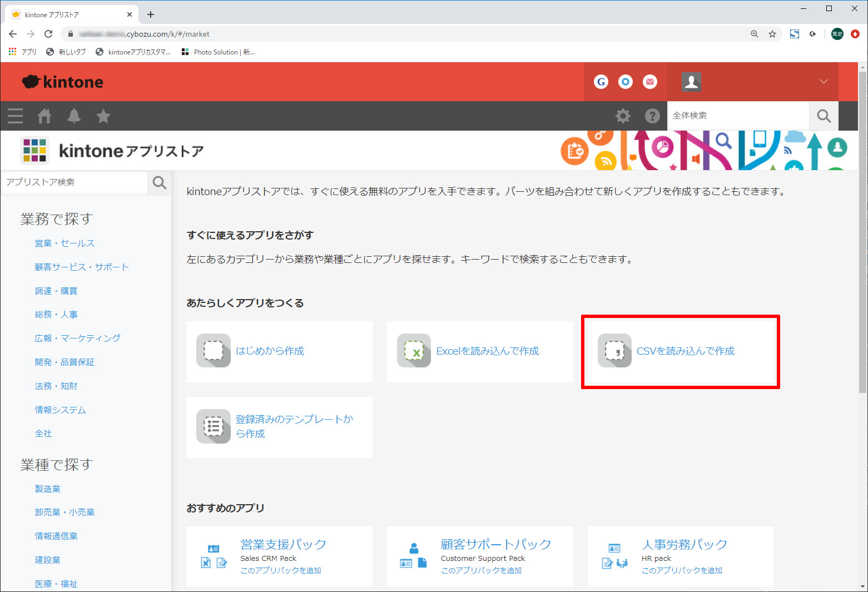This screenshot has width=868, height=592.
Task: Open favorites star in kintone toolbar
Action: [x=103, y=116]
